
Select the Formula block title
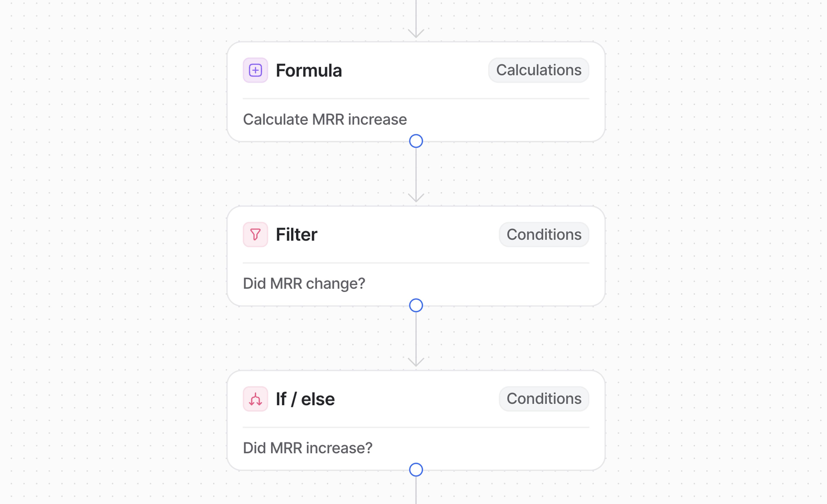point(308,70)
